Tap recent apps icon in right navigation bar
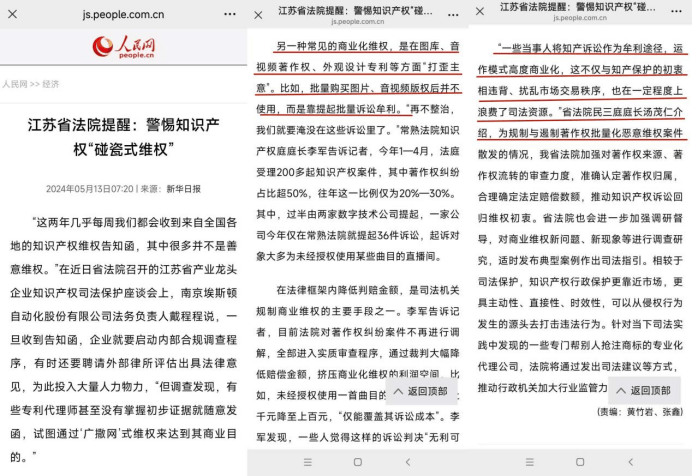The height and width of the screenshot is (476, 692). click(529, 462)
